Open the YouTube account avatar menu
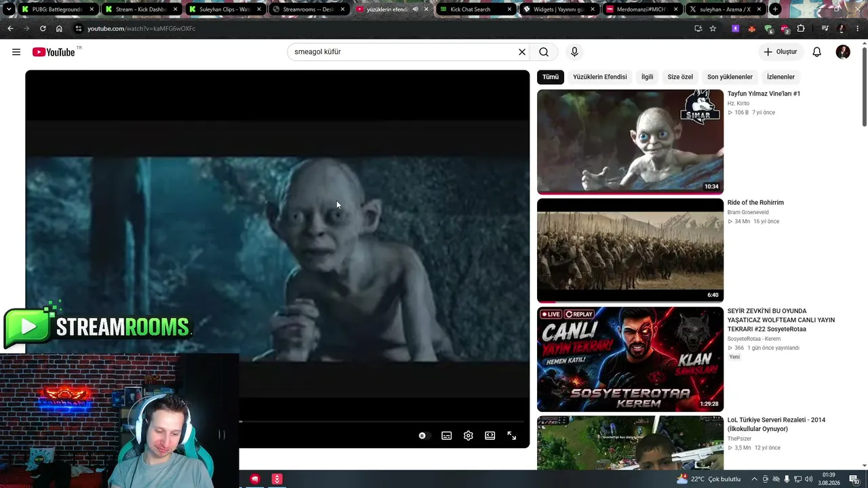 click(x=843, y=52)
